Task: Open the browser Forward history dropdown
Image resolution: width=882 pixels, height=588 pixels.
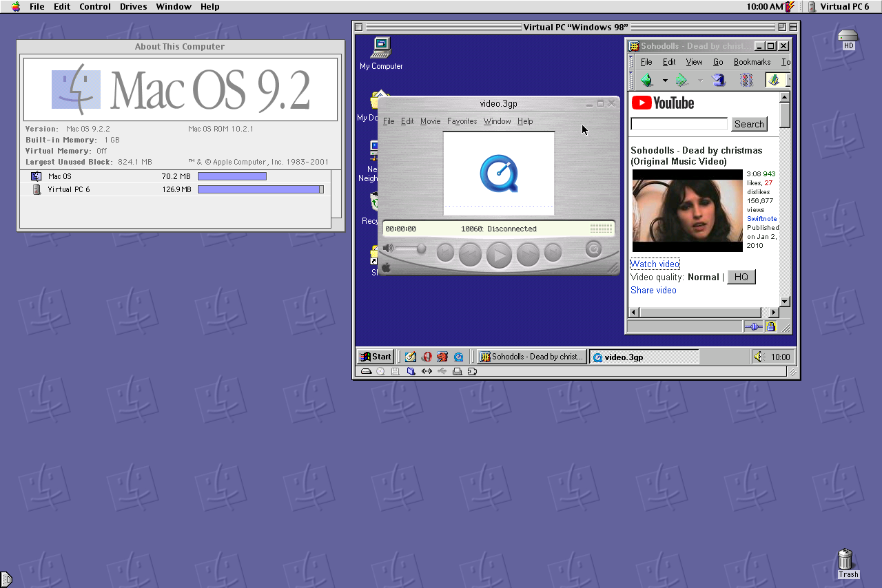Action: pyautogui.click(x=700, y=81)
